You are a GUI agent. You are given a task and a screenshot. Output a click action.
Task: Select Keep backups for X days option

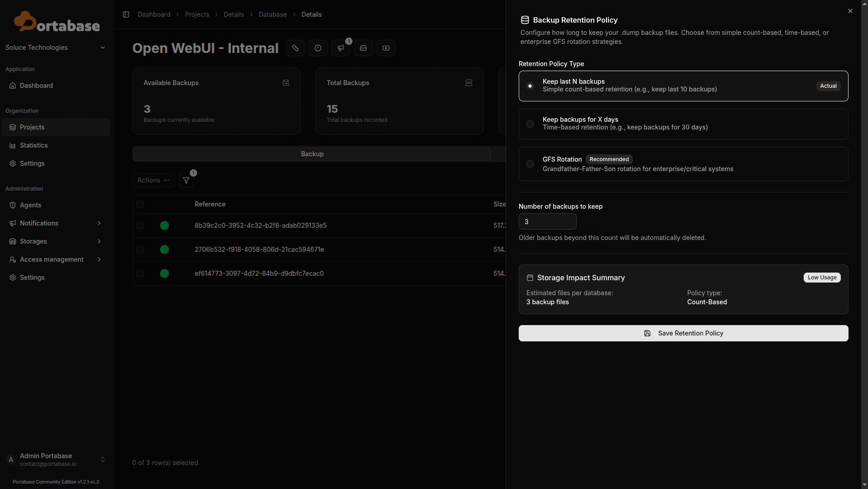click(x=683, y=124)
